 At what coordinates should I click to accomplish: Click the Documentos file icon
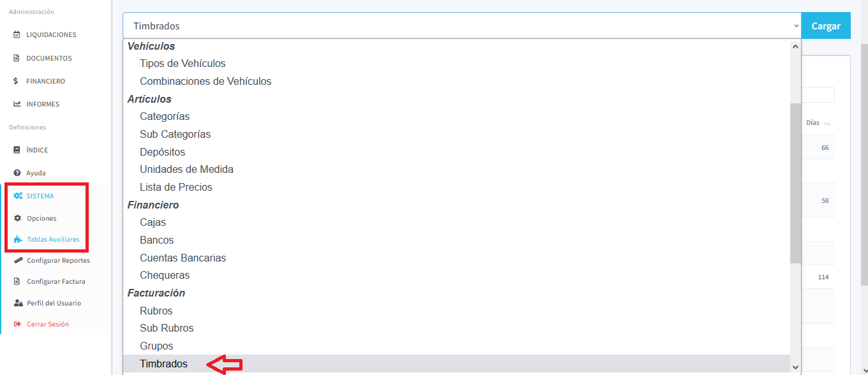(x=17, y=58)
